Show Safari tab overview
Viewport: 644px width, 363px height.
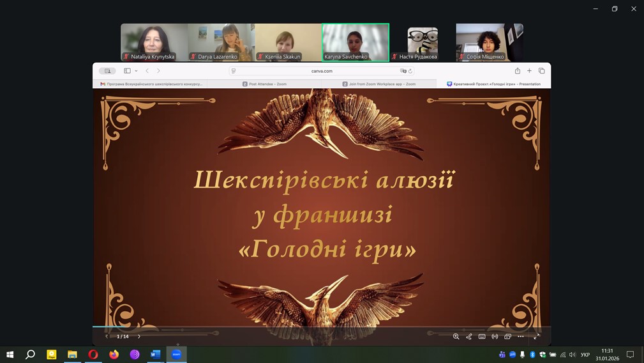(x=541, y=71)
